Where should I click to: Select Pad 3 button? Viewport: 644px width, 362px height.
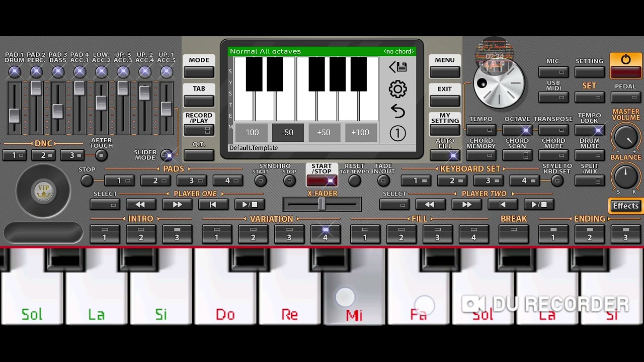pos(191,180)
